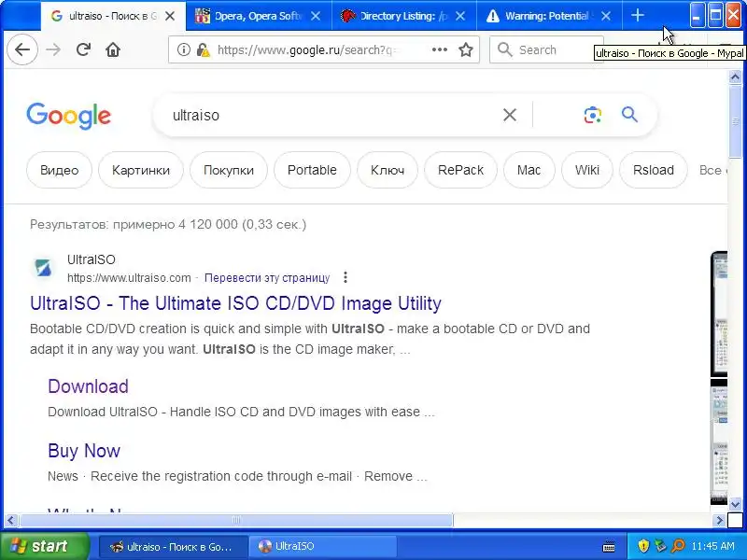Click the vertical scrollbar thumb
This screenshot has height=560, width=747.
pyautogui.click(x=735, y=121)
